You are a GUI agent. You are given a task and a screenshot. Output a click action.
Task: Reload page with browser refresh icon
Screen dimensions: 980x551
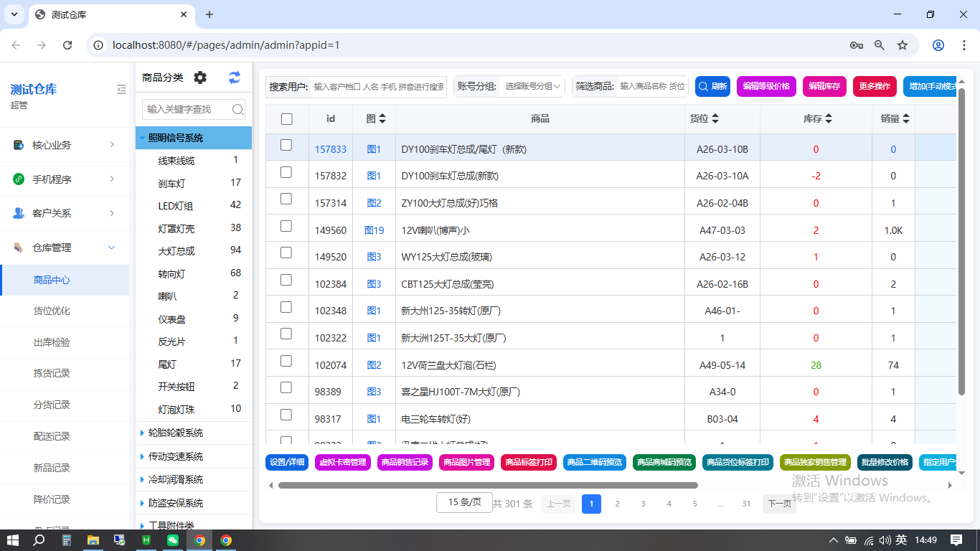click(68, 44)
